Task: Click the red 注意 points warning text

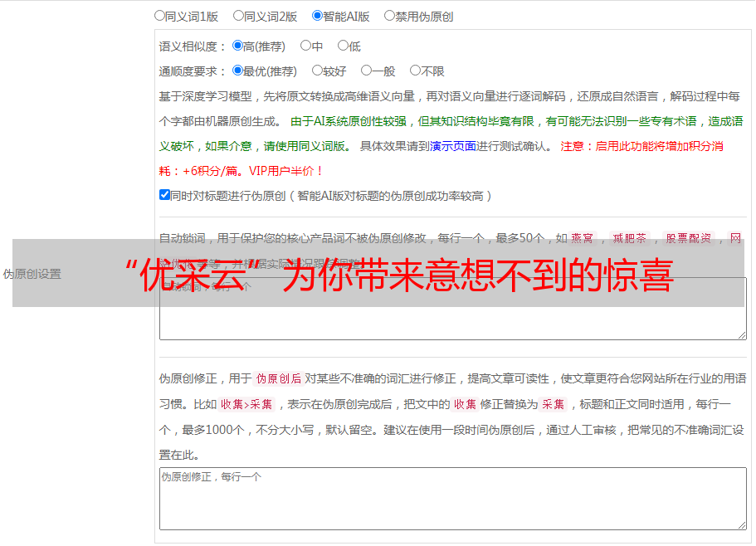Action: 441,158
